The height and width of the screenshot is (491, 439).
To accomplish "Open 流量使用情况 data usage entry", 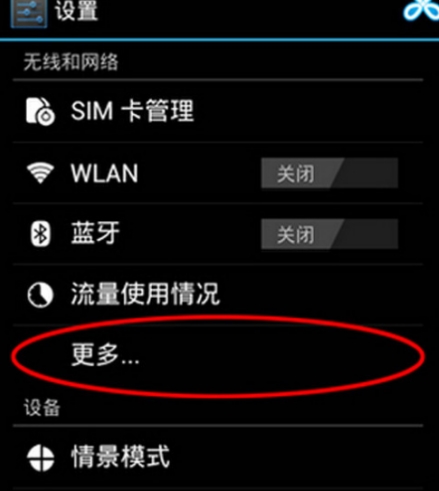I will pos(218,295).
